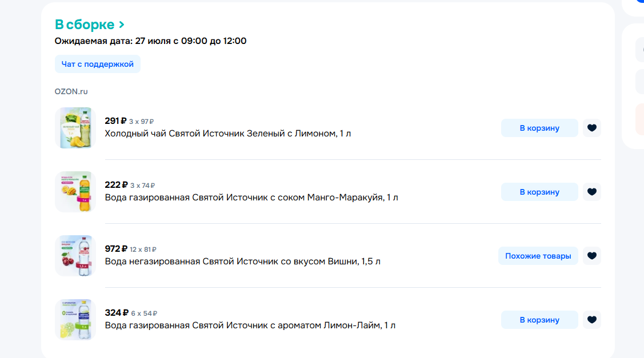Viewport: 644px width, 358px height.
Task: Open lemon-lime water product thumbnail
Action: point(75,320)
